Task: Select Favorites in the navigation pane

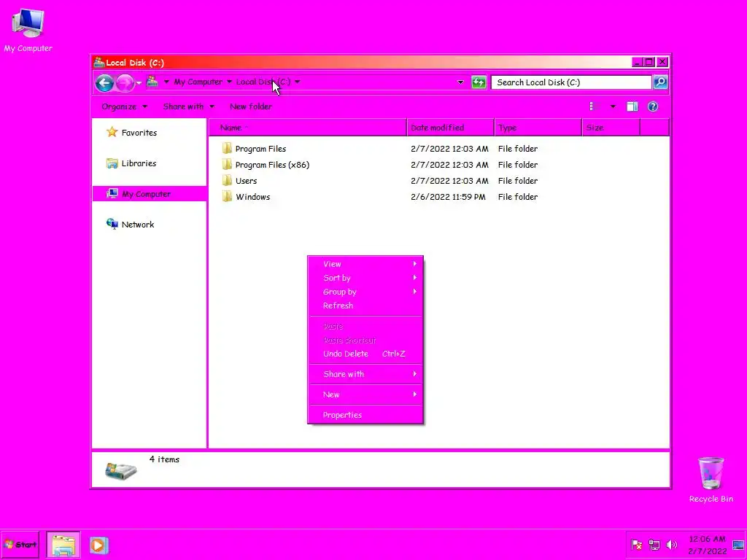Action: coord(139,133)
